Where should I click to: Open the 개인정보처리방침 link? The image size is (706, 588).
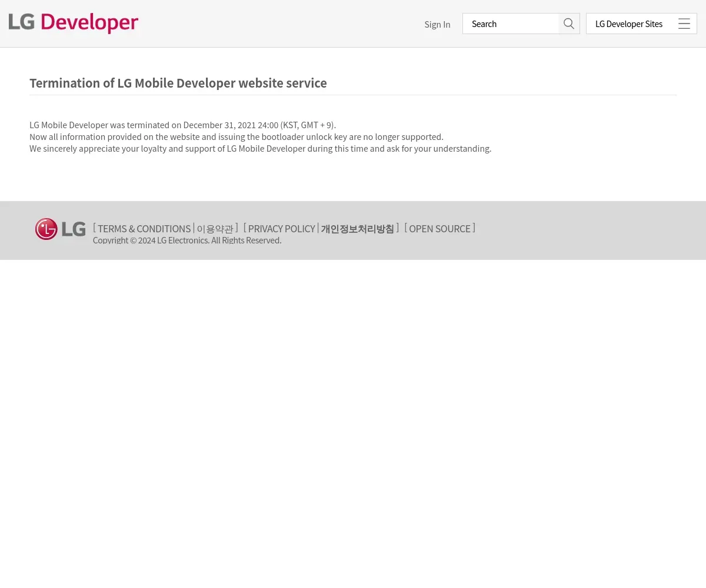click(x=357, y=229)
